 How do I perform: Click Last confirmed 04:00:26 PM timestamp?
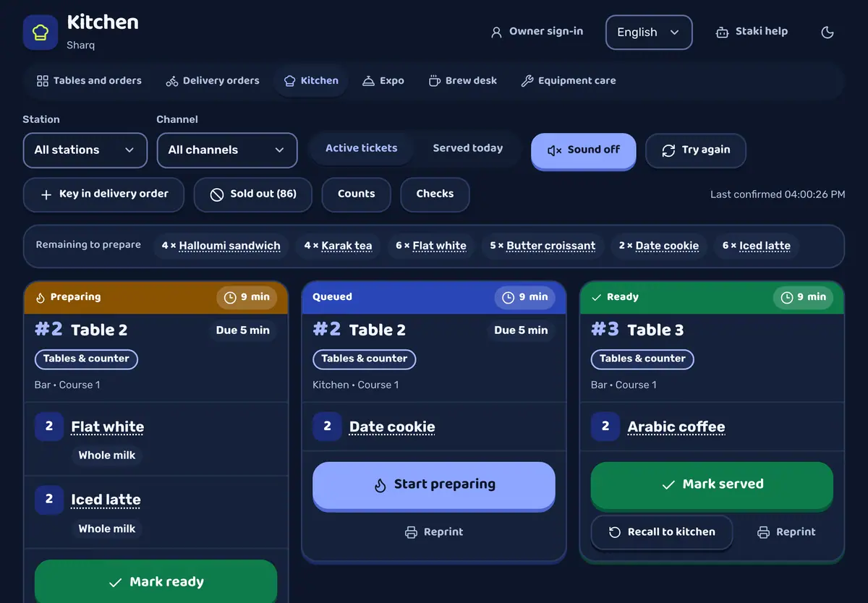tap(778, 194)
